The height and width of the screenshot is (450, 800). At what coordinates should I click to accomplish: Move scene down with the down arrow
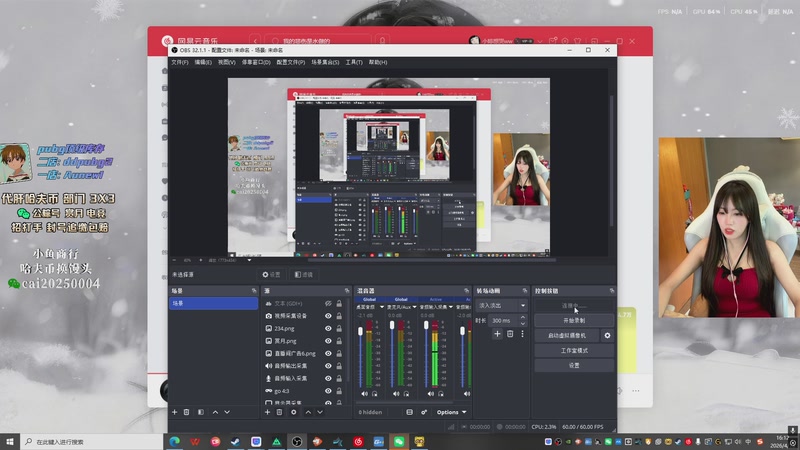(x=227, y=412)
